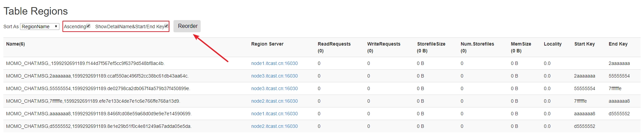644x135 pixels.
Task: Open node2.itcast.cn:16030 link for 7ffffffe region
Action: [274, 101]
